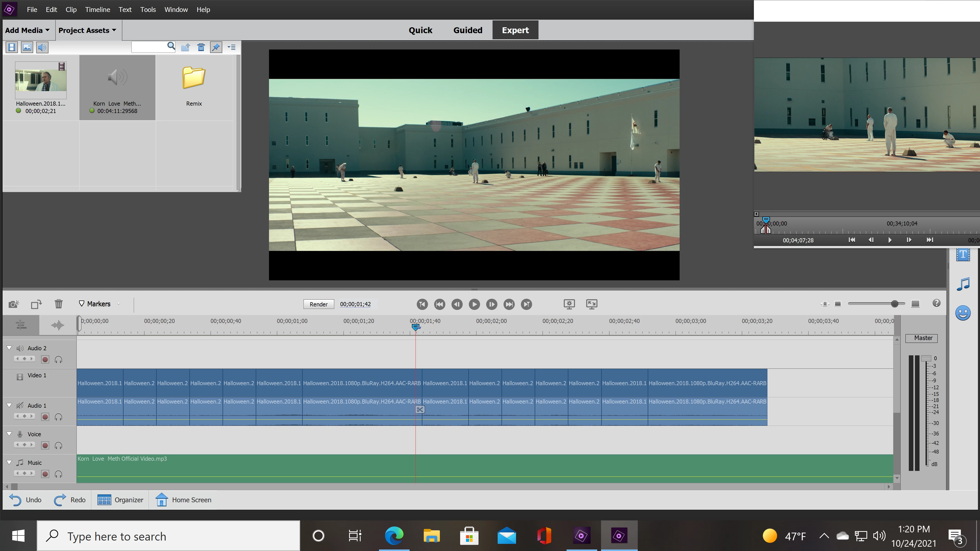Click the audio waveform view icon
This screenshot has height=551, width=980.
coord(57,325)
